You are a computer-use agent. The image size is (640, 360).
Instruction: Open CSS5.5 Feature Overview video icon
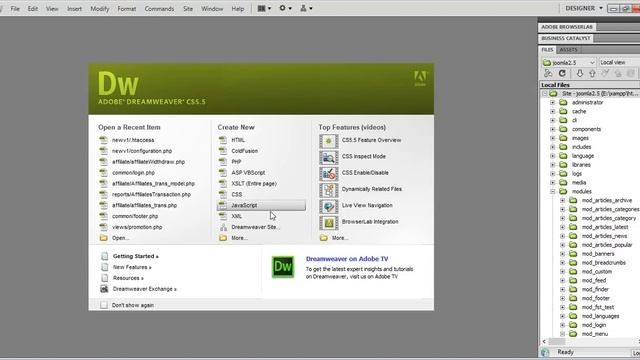329,141
